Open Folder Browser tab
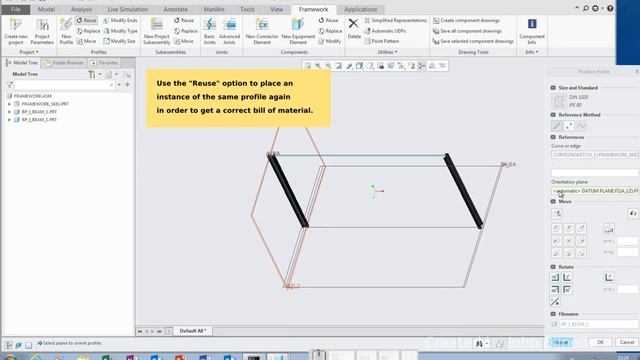This screenshot has height=360, width=640. [64, 63]
